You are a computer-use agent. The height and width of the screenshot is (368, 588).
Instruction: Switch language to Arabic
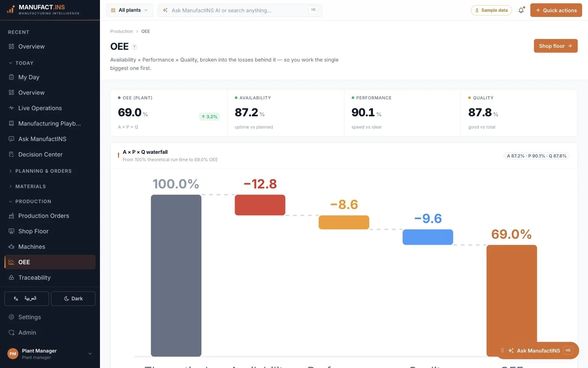[26, 298]
